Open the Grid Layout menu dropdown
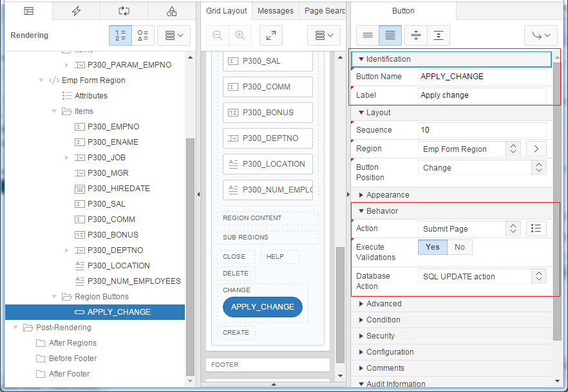This screenshot has height=392, width=568. coord(324,35)
